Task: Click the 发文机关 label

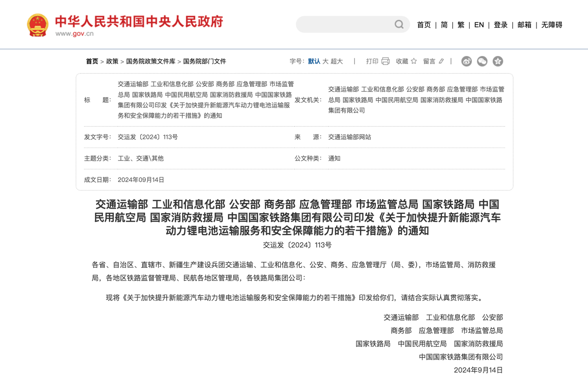Action: point(308,100)
